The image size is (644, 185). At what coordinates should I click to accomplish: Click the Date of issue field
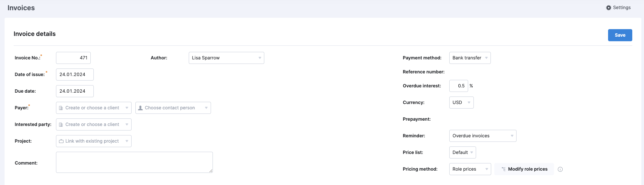pos(75,75)
